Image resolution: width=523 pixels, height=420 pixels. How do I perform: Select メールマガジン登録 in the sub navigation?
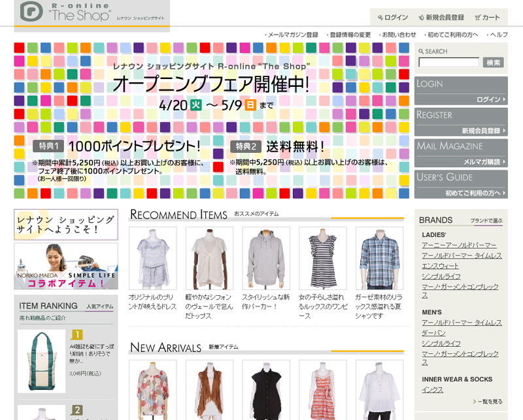[292, 35]
